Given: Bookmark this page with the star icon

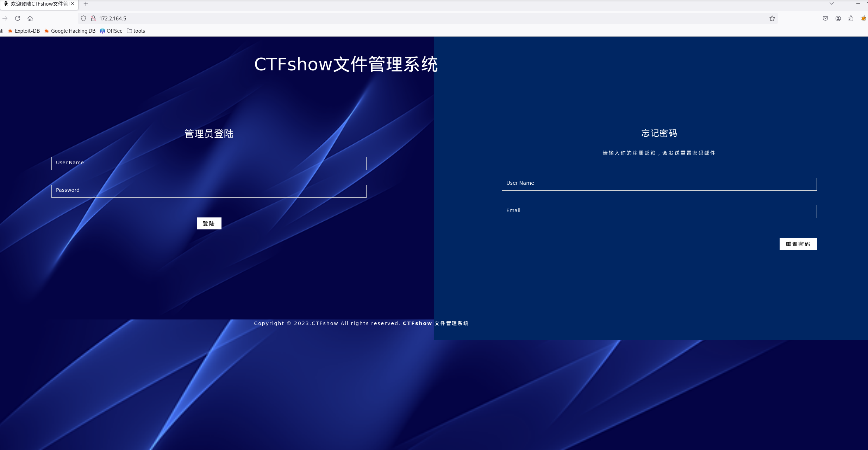Looking at the screenshot, I should 772,18.
